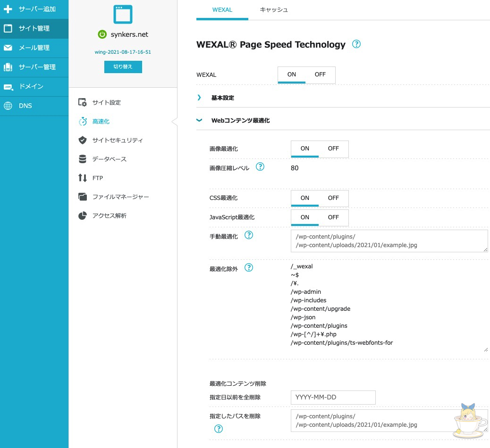
Task: Open アクセス解析 pie chart menu item
Action: pos(109,216)
